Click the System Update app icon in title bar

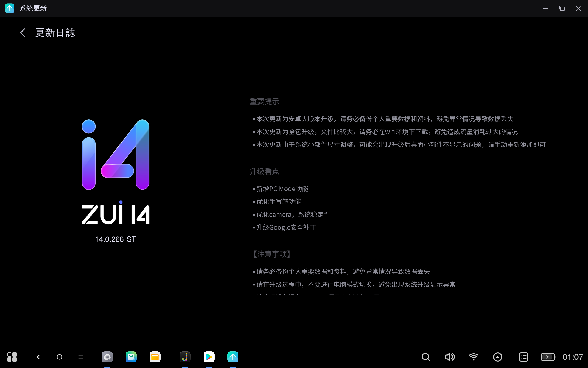[x=9, y=8]
